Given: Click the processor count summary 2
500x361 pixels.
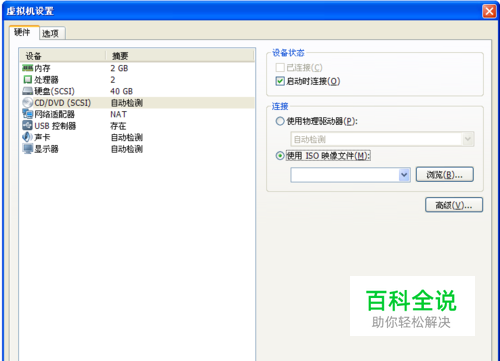Looking at the screenshot, I should [x=113, y=80].
